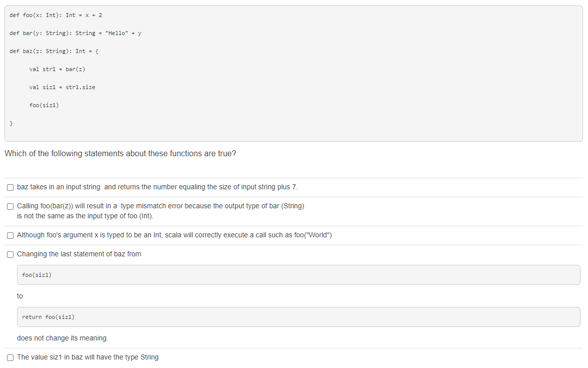Click the question text asking which statements are true
Screen dimensions: 588x368
click(120, 154)
